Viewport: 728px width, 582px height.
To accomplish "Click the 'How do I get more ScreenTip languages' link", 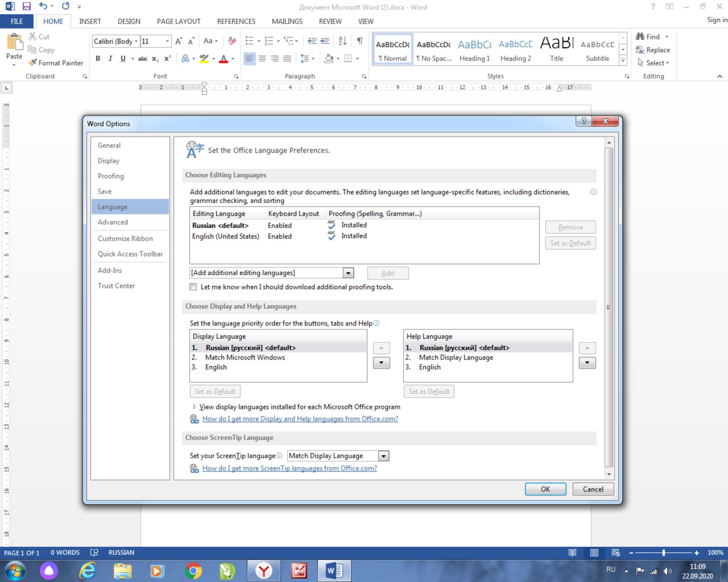I will click(x=290, y=468).
